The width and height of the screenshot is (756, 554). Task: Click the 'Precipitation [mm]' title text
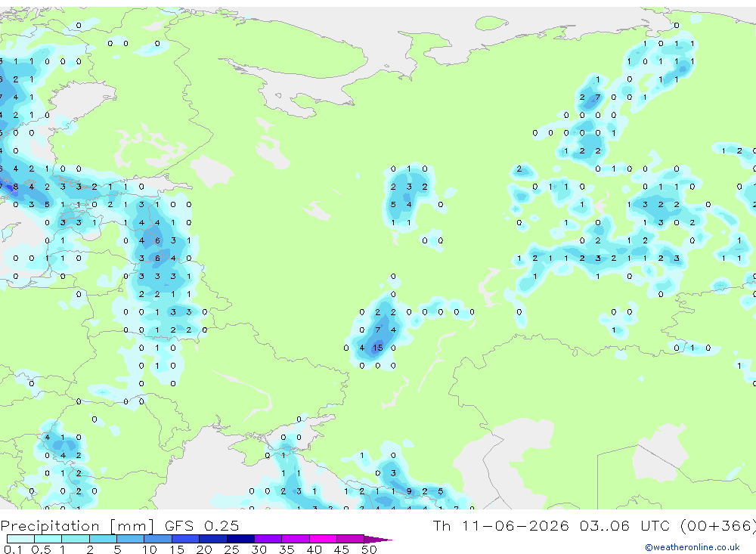(78, 525)
